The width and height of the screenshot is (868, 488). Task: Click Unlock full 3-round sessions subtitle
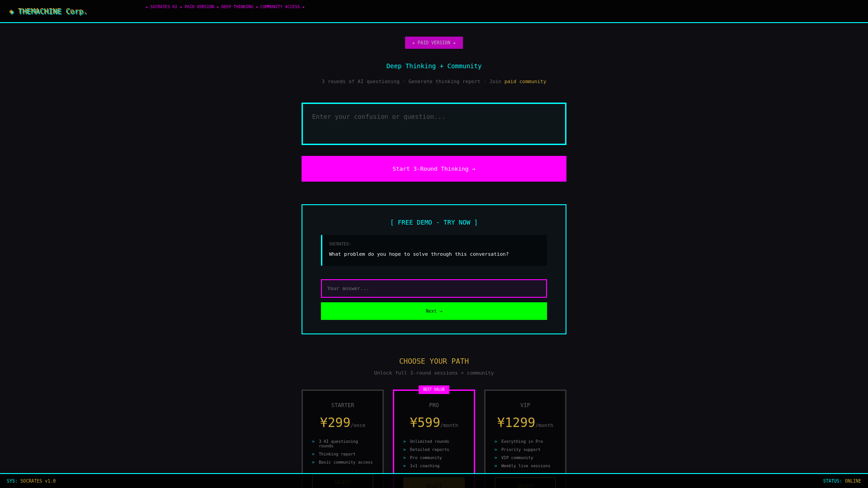[434, 373]
